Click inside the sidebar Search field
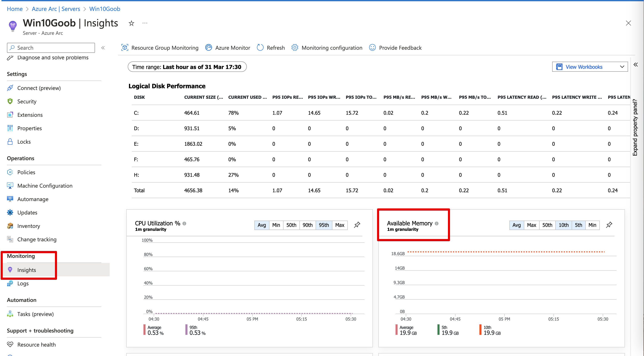644x356 pixels. [x=51, y=48]
